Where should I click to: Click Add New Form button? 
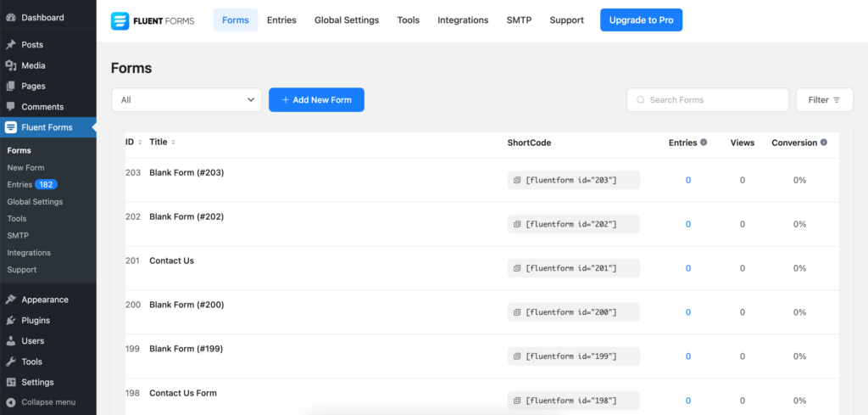317,100
